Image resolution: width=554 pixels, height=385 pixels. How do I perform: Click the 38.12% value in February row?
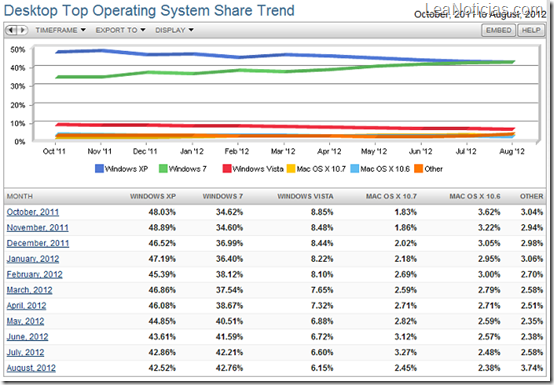(229, 274)
